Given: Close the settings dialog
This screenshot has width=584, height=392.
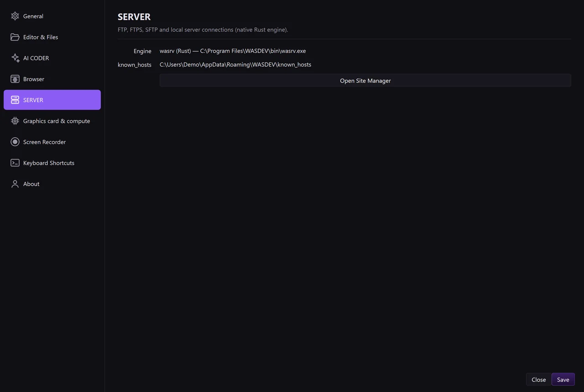Looking at the screenshot, I should point(538,380).
